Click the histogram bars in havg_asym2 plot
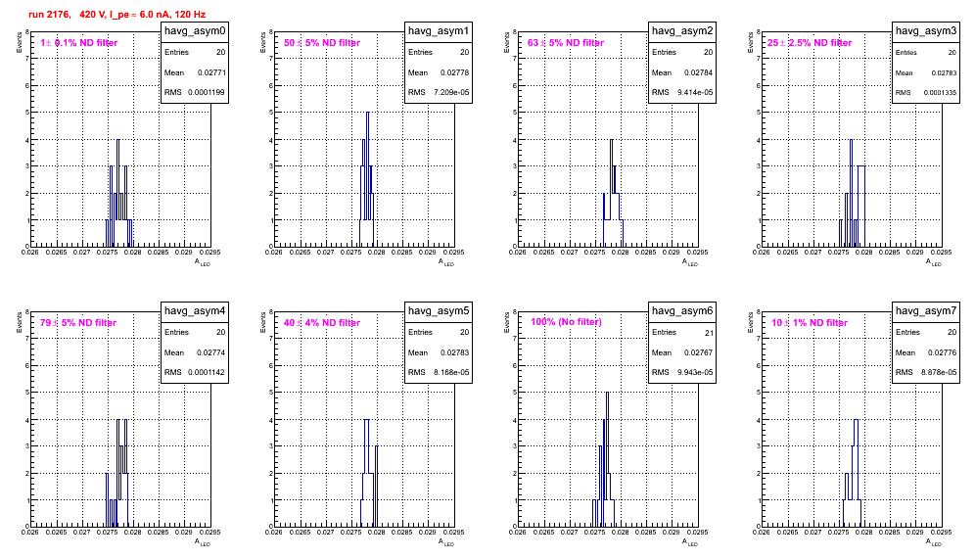975x560 pixels. pyautogui.click(x=613, y=193)
